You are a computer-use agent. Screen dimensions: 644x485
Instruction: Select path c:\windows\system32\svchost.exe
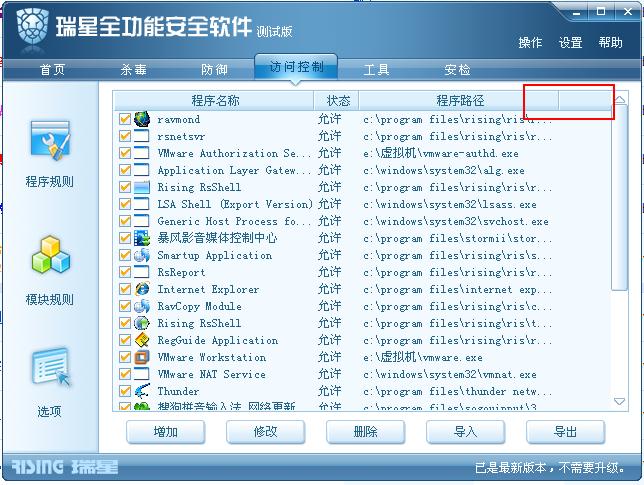pos(456,221)
